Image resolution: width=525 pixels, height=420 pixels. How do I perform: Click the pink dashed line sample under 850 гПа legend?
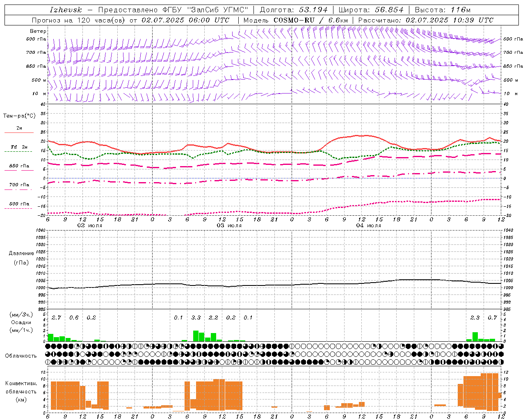tap(19, 171)
